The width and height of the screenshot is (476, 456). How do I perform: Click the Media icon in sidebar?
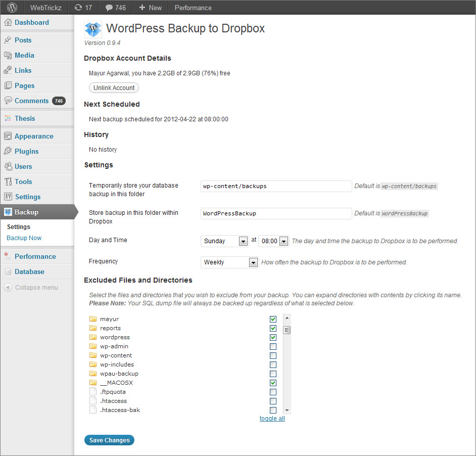tap(8, 55)
